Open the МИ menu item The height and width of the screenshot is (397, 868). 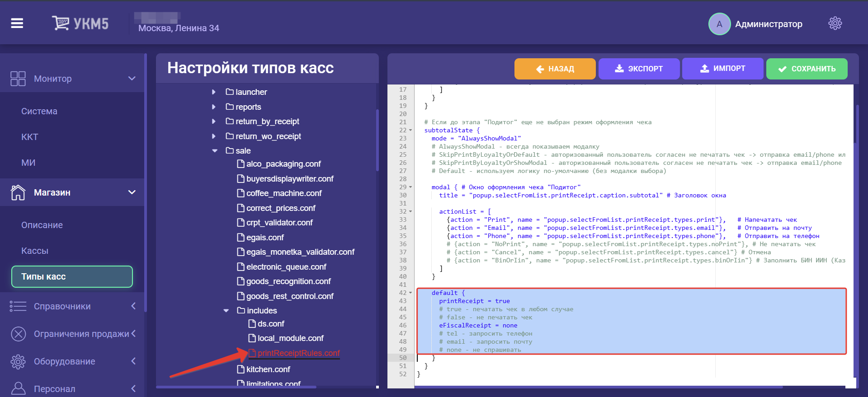click(28, 163)
